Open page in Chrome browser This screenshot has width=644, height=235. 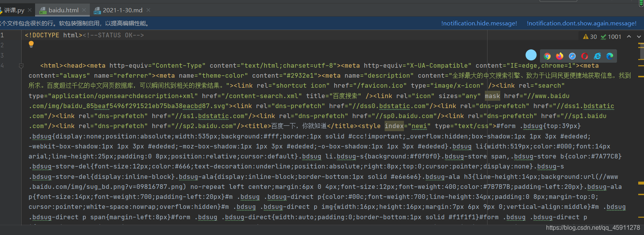tap(547, 56)
